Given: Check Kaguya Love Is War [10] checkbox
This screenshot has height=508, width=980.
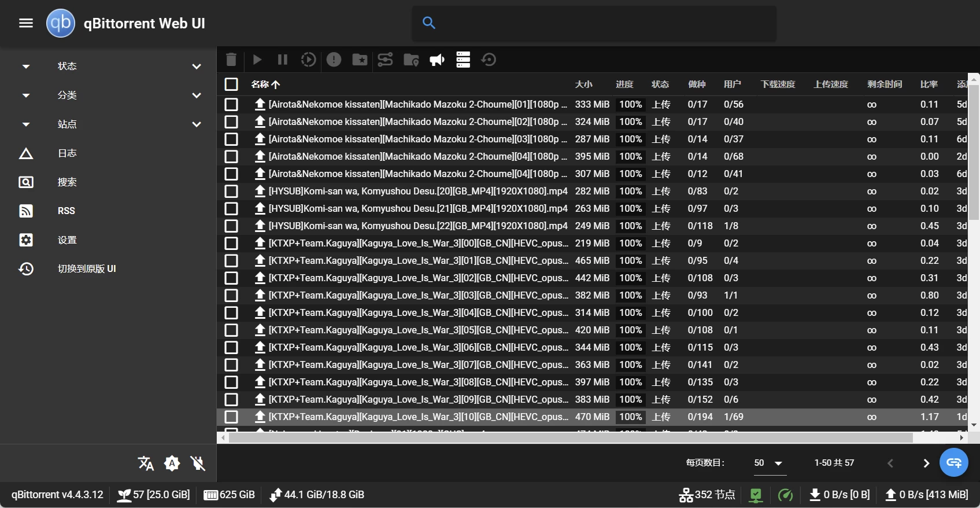Looking at the screenshot, I should pyautogui.click(x=231, y=417).
